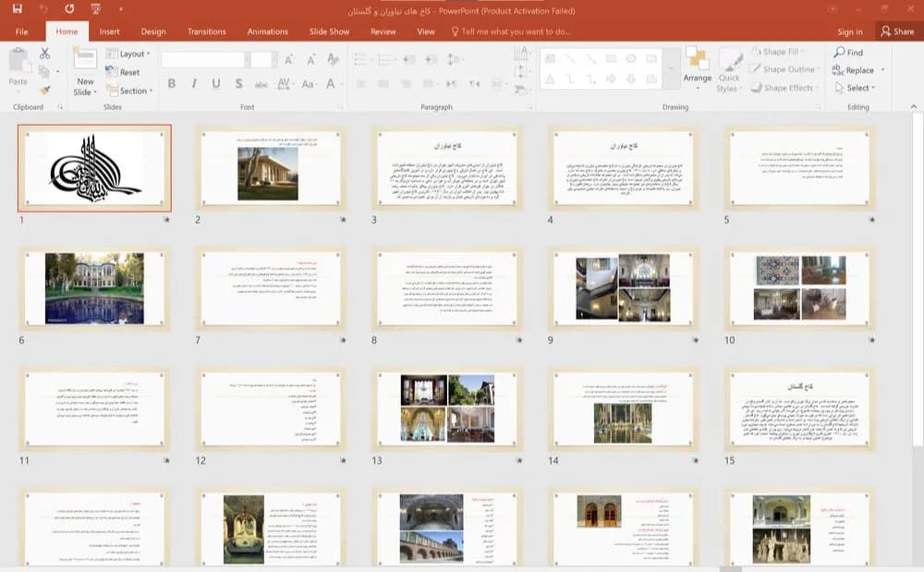This screenshot has height=572, width=924.
Task: Click Start From Beginning quick access icon
Action: pyautogui.click(x=95, y=9)
